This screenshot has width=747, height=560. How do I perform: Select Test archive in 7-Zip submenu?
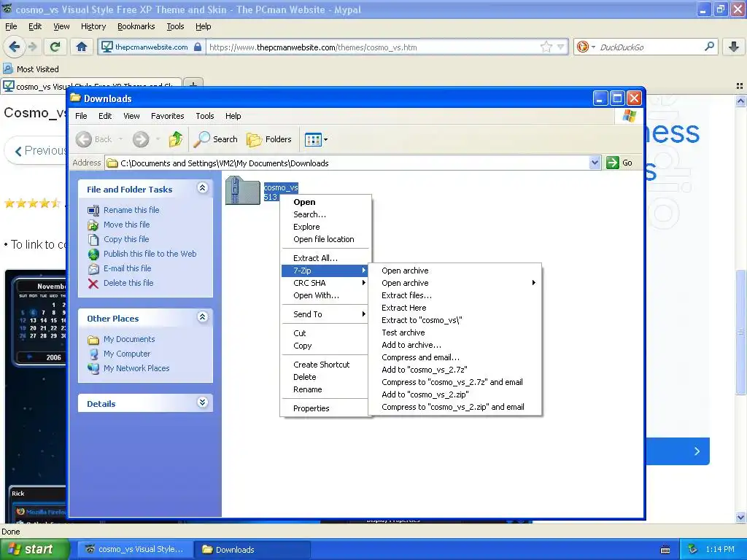pos(455,332)
